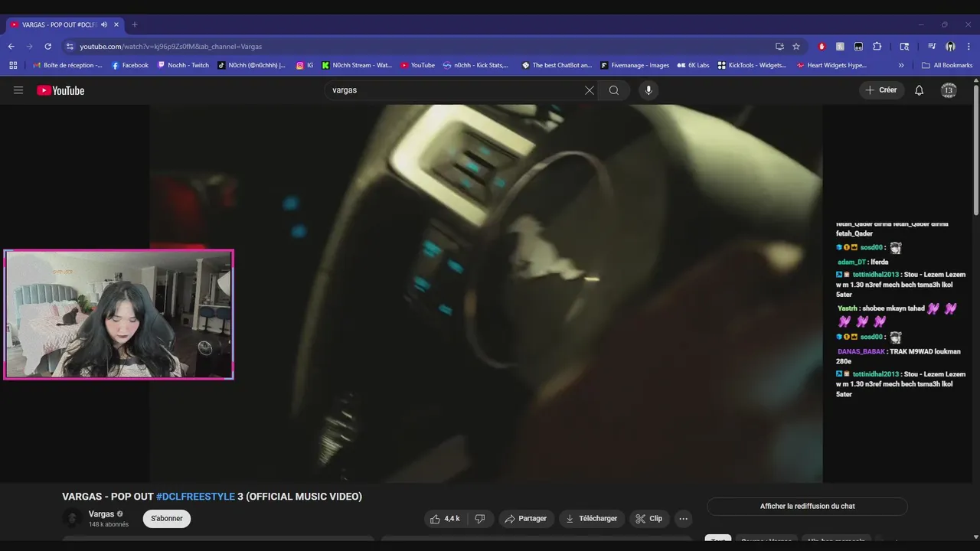The height and width of the screenshot is (551, 980).
Task: Start voice search with the microphone
Action: [648, 90]
